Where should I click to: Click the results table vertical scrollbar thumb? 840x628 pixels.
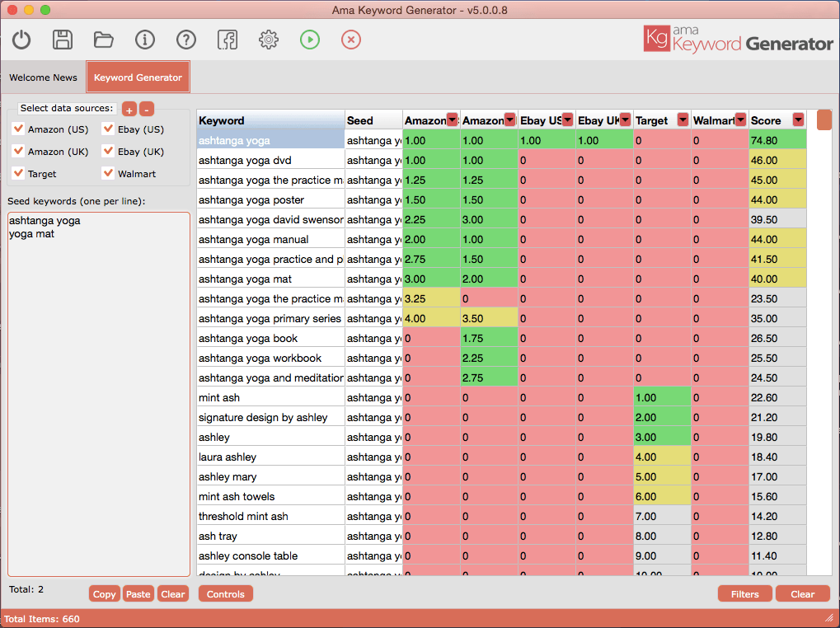pyautogui.click(x=824, y=120)
